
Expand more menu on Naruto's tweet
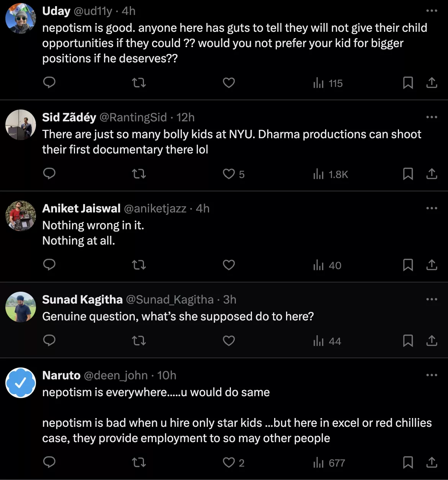tap(432, 375)
